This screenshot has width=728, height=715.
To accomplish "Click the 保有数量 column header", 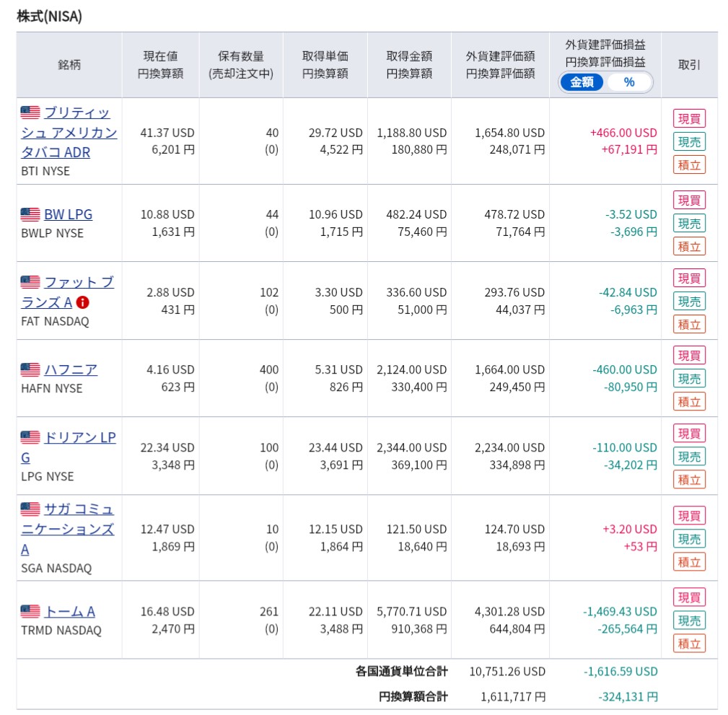I will tap(241, 64).
